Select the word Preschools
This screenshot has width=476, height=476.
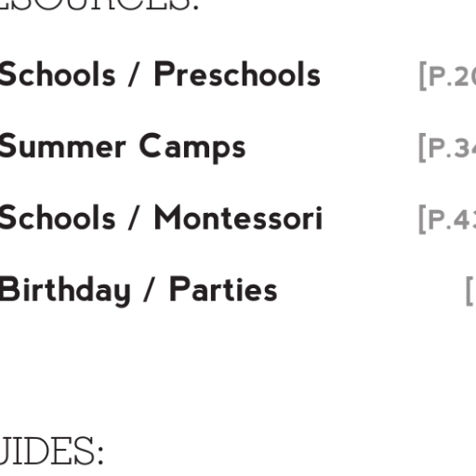237,73
